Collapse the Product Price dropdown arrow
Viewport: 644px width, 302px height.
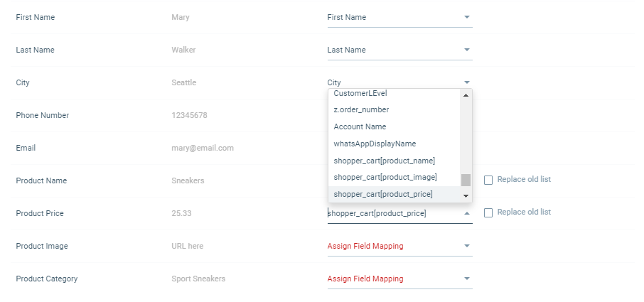click(467, 213)
